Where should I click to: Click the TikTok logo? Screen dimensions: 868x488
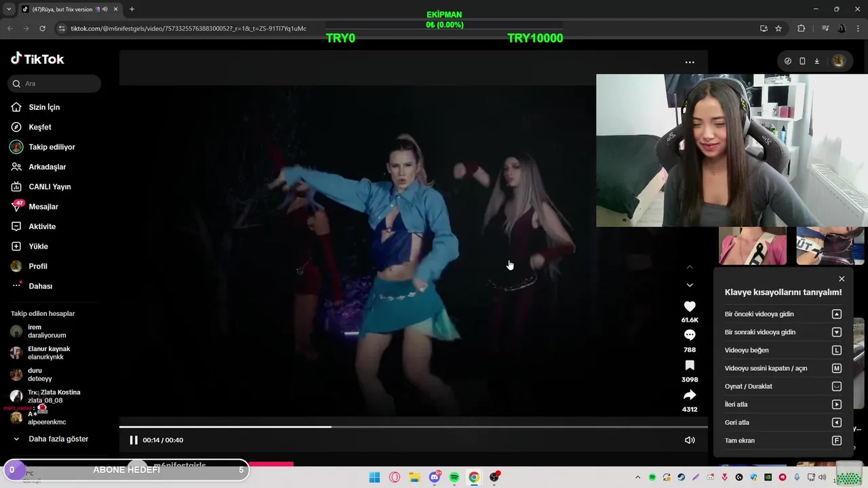[x=37, y=59]
